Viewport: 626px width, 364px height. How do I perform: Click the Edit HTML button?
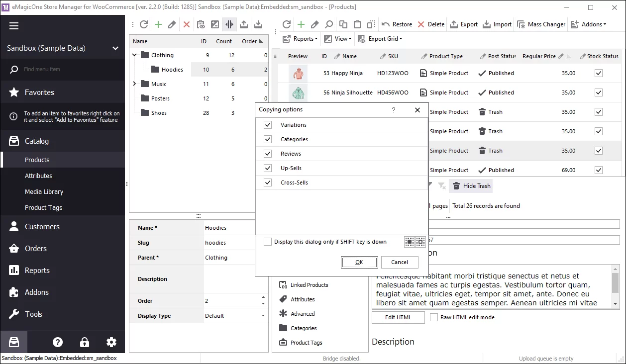coord(398,317)
